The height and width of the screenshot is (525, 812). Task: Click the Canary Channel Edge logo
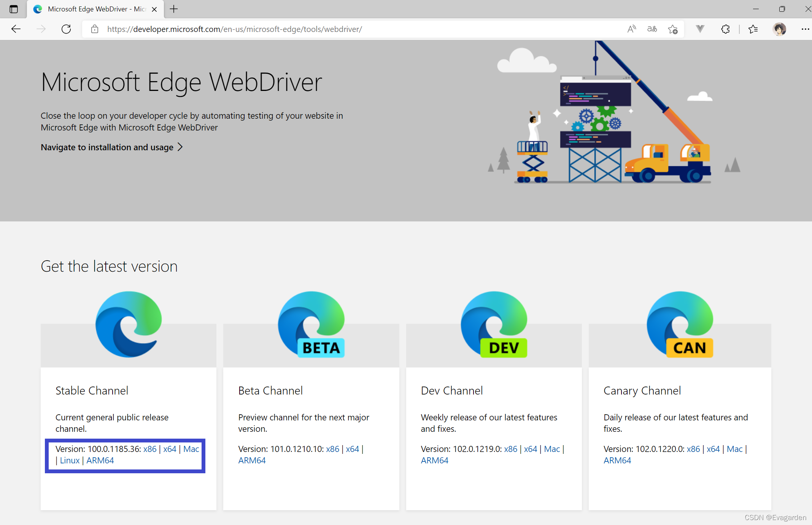click(x=680, y=324)
